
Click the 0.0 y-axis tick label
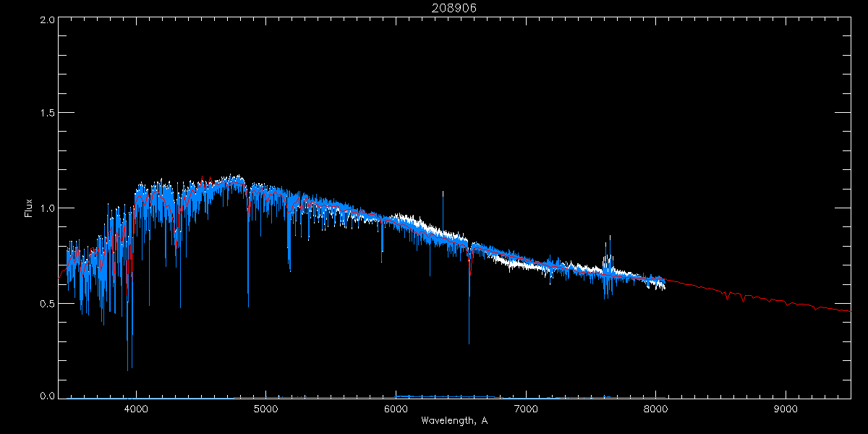47,396
